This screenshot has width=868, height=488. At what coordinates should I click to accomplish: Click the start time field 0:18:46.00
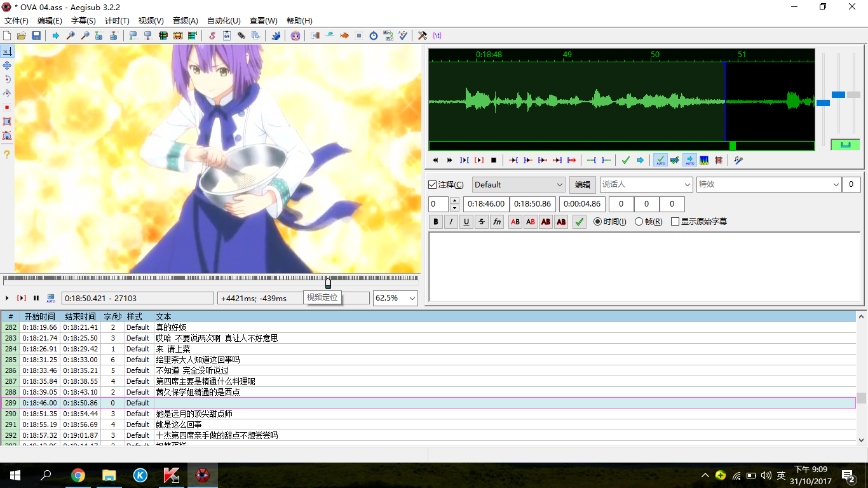click(486, 204)
